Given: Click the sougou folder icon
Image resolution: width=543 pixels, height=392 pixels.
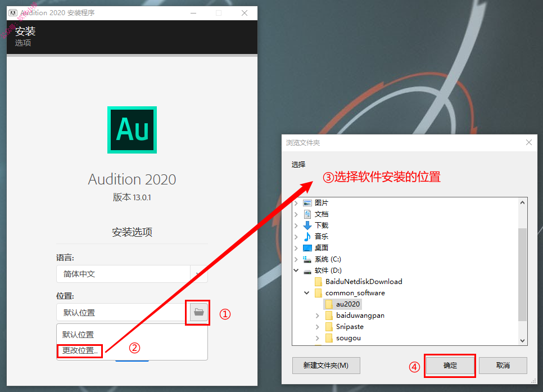Looking at the screenshot, I should (x=329, y=338).
